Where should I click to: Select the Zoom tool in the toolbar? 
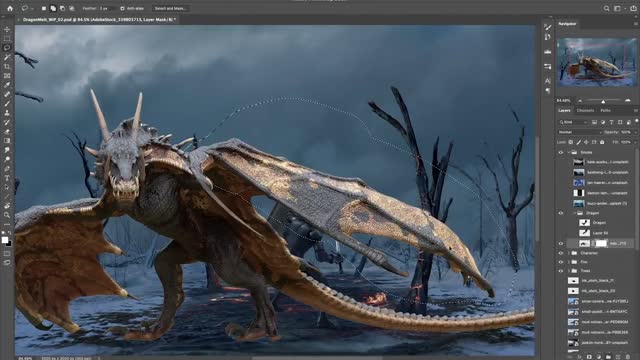pyautogui.click(x=7, y=215)
